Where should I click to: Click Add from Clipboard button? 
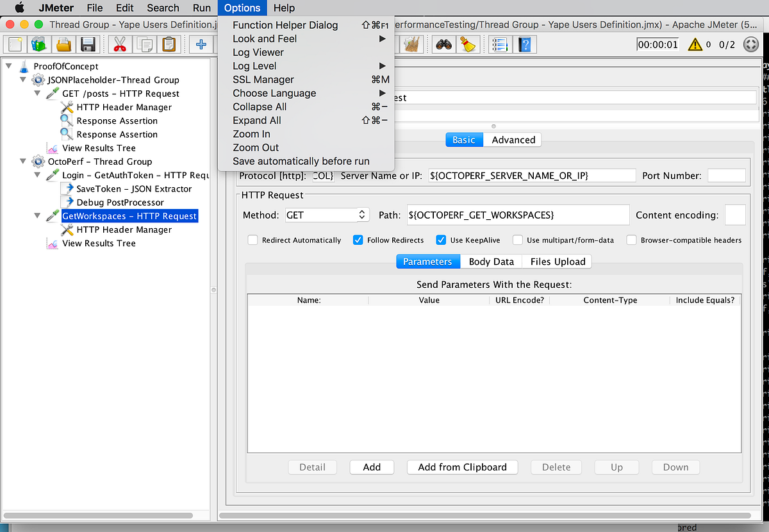click(x=462, y=467)
